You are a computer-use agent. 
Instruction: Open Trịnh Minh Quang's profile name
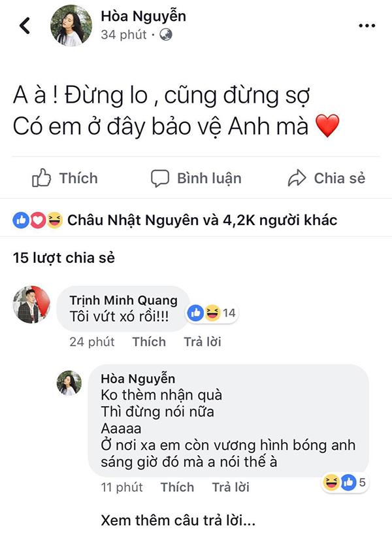click(123, 300)
